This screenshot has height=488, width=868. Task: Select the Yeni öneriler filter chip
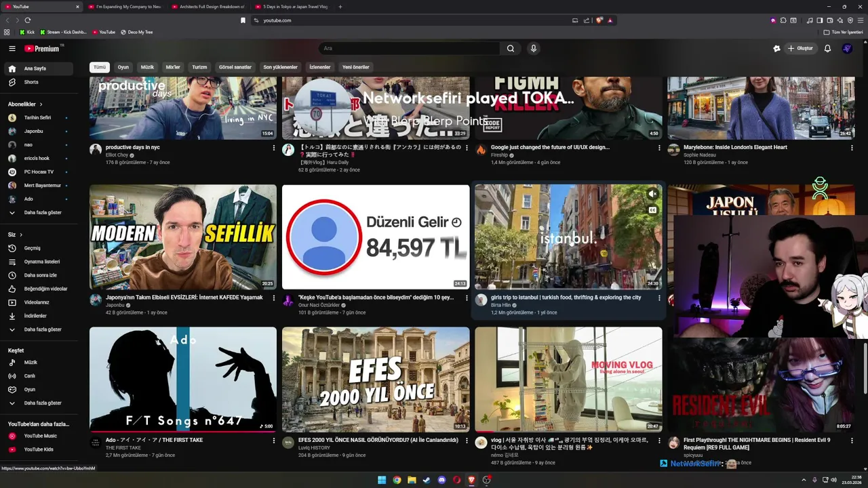[356, 67]
